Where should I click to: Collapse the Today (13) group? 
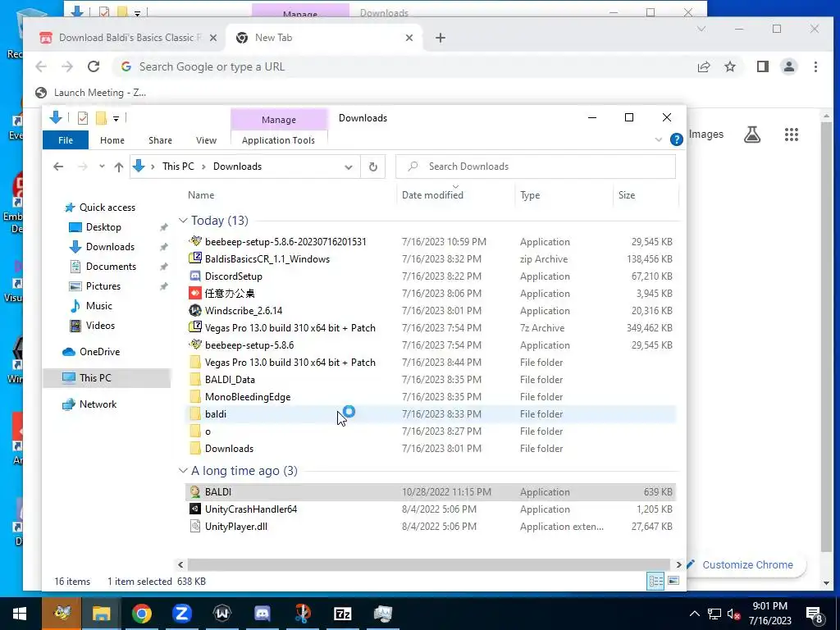183,221
